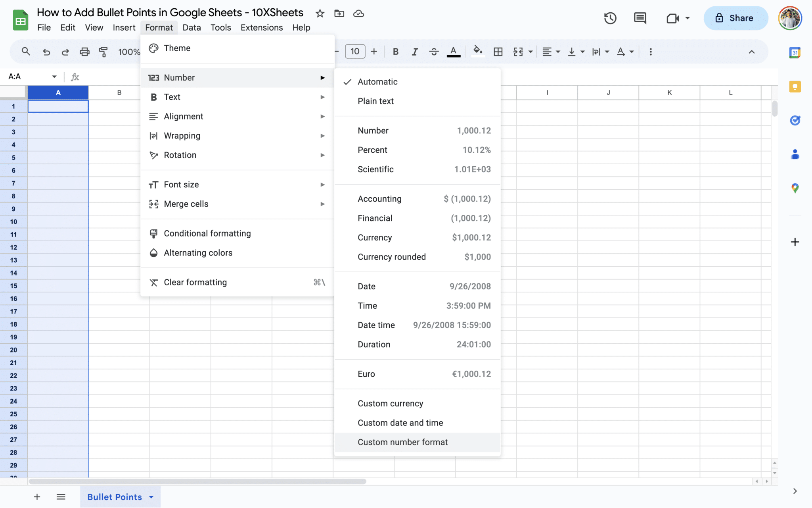Open the fill color picker

pyautogui.click(x=478, y=52)
